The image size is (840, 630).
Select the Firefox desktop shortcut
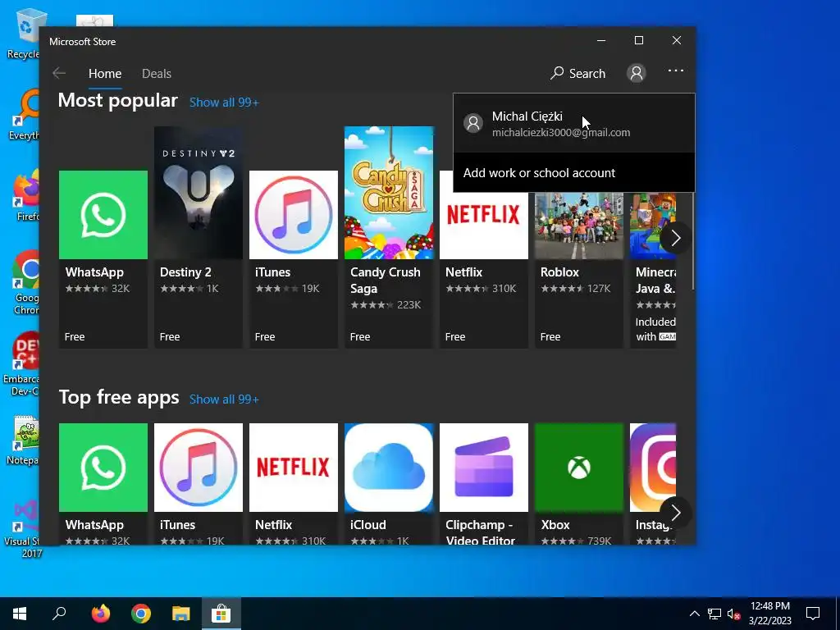pyautogui.click(x=27, y=196)
